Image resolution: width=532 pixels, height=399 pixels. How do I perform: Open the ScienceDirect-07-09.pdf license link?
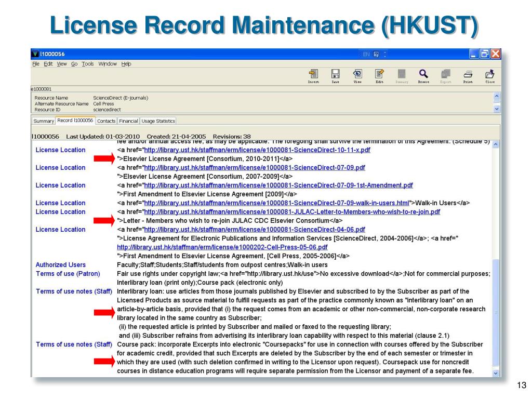coord(255,168)
